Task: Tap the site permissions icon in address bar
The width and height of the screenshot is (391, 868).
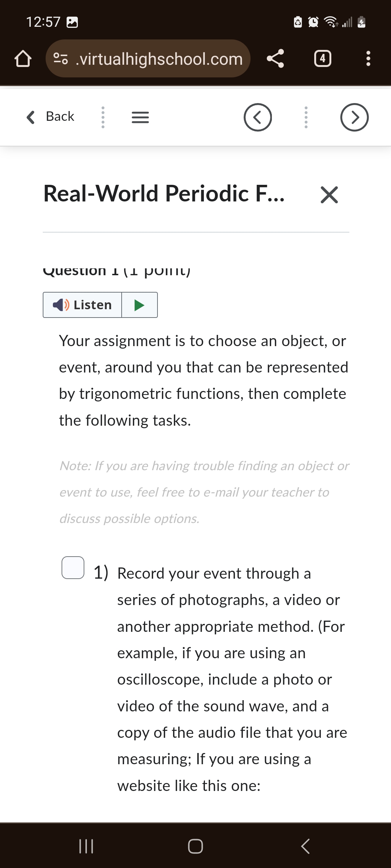Action: pos(61,58)
